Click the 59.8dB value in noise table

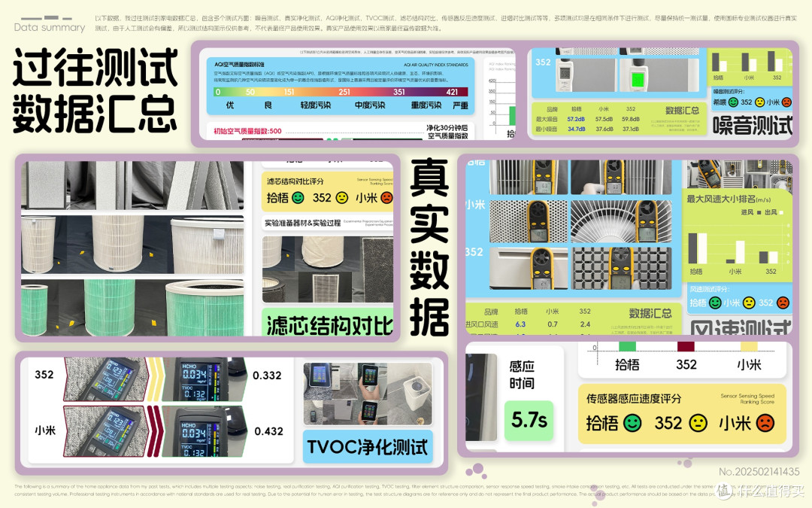[631, 119]
